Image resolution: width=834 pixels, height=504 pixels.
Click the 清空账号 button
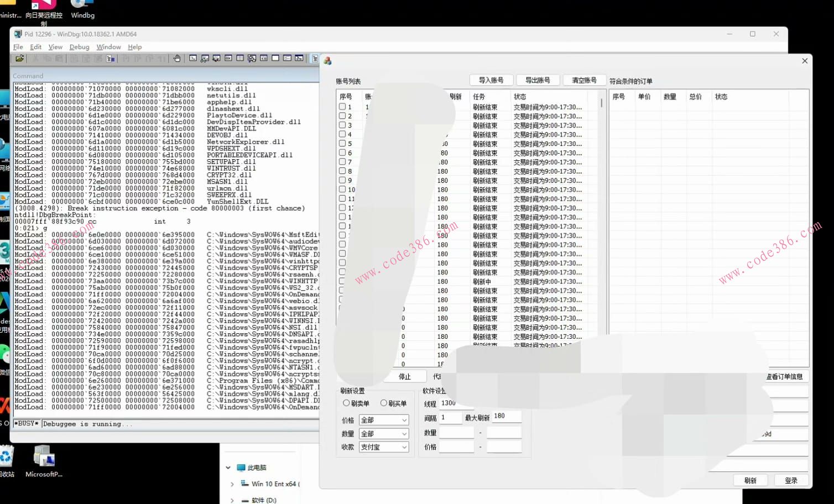click(584, 80)
